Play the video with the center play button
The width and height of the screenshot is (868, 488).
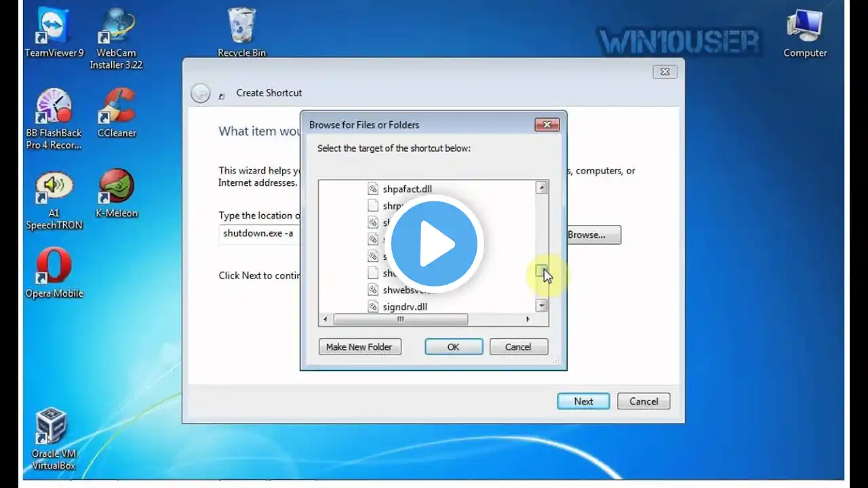pos(434,244)
